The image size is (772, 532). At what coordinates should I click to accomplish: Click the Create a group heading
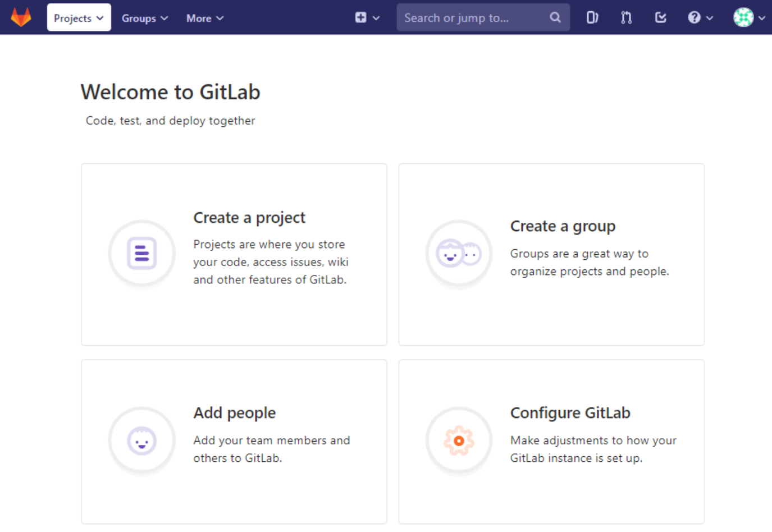563,226
